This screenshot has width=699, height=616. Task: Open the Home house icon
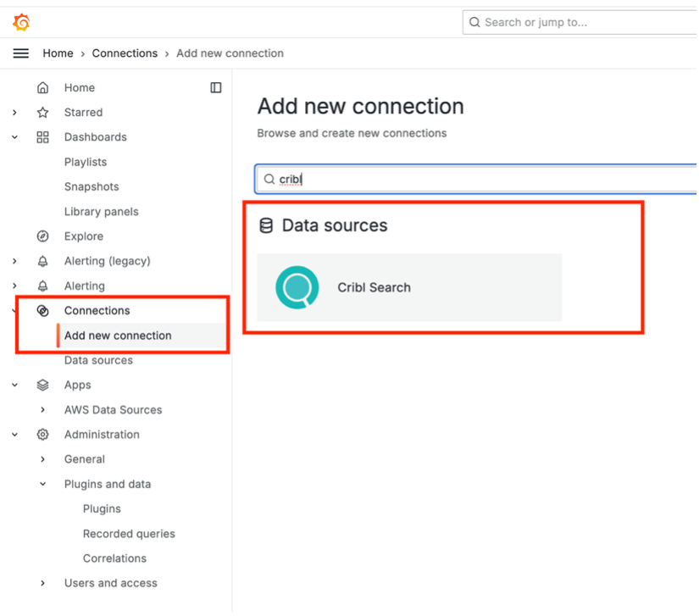(x=43, y=88)
